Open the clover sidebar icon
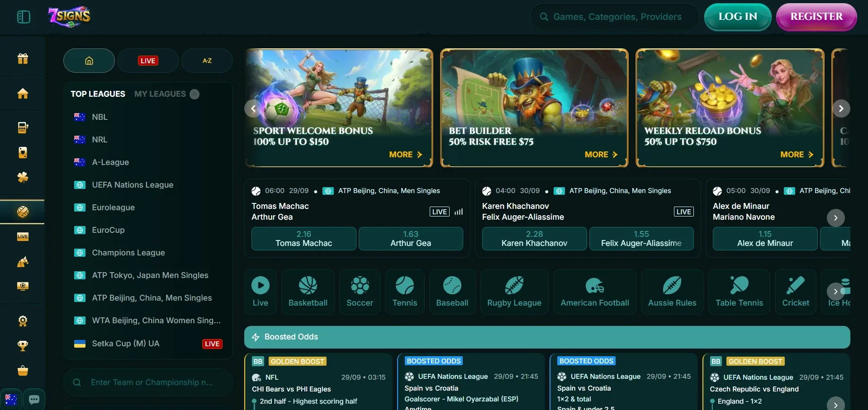The image size is (868, 410). point(23,177)
